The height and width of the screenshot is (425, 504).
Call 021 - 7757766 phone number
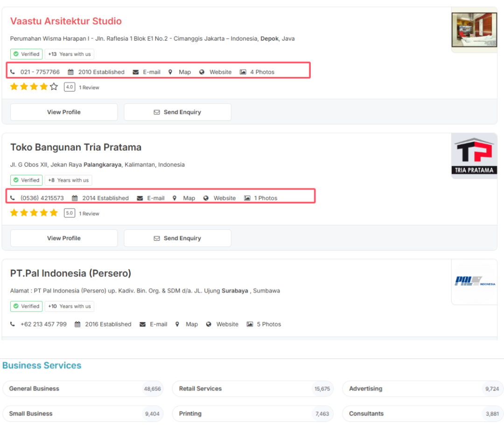coord(40,72)
